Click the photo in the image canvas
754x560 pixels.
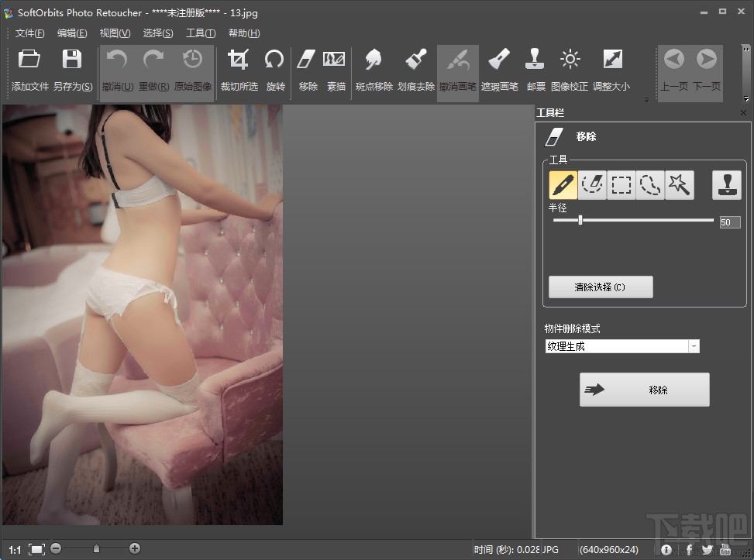pyautogui.click(x=143, y=314)
